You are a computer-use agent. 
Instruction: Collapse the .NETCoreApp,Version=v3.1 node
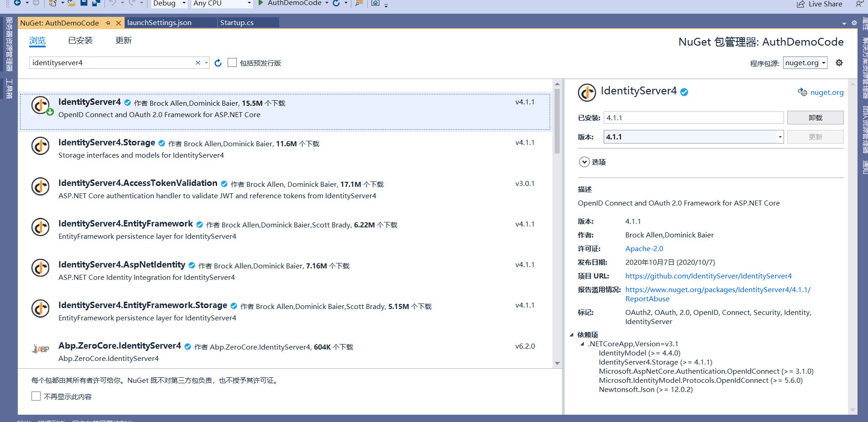click(x=582, y=344)
